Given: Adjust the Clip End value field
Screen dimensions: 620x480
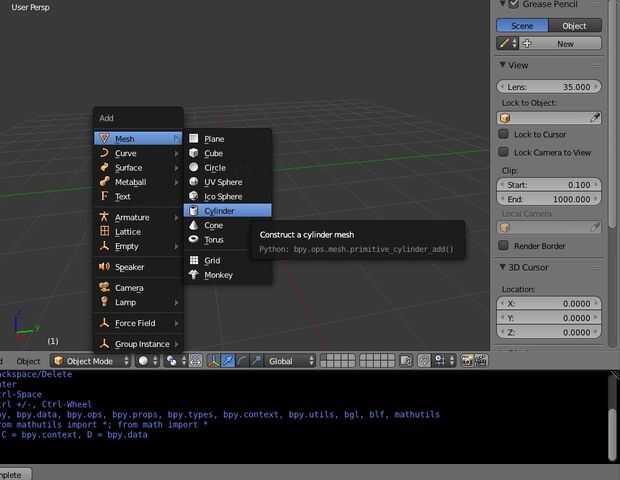Looking at the screenshot, I should coord(549,199).
